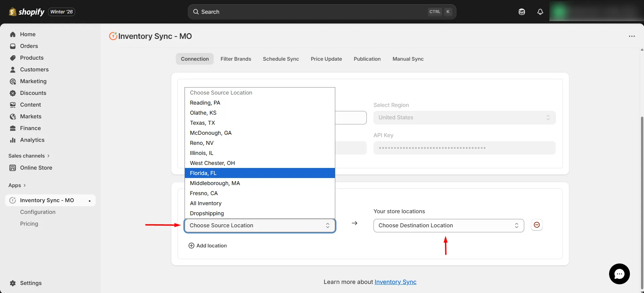Expand the Apps section
The width and height of the screenshot is (644, 293).
tap(17, 185)
